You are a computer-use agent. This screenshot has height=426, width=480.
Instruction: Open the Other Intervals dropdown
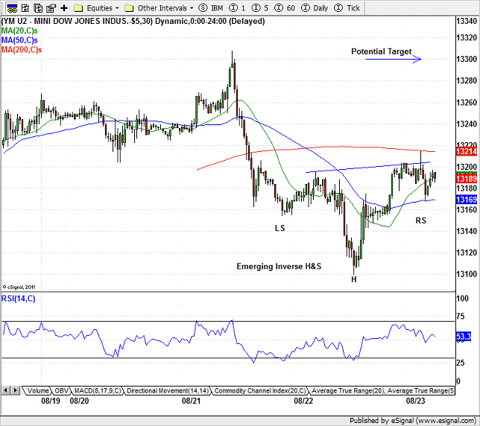coord(159,8)
